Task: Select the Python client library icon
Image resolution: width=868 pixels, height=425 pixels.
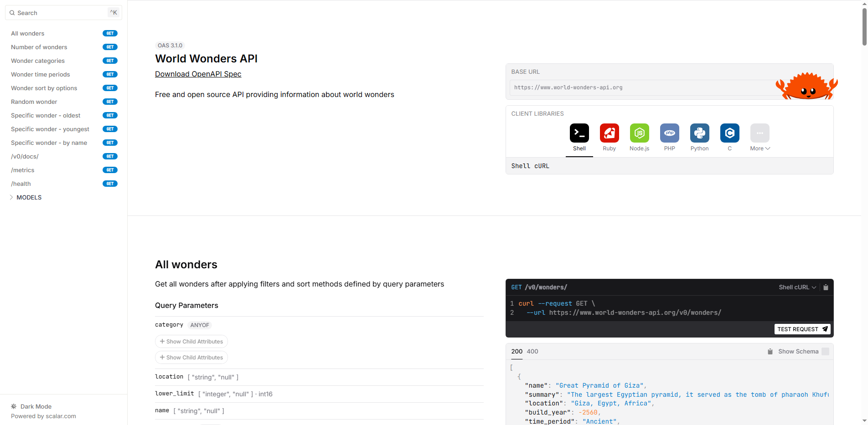Action: pyautogui.click(x=699, y=133)
